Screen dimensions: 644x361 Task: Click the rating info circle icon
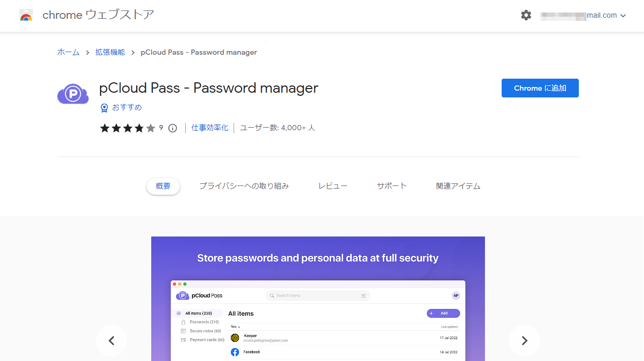click(x=173, y=128)
